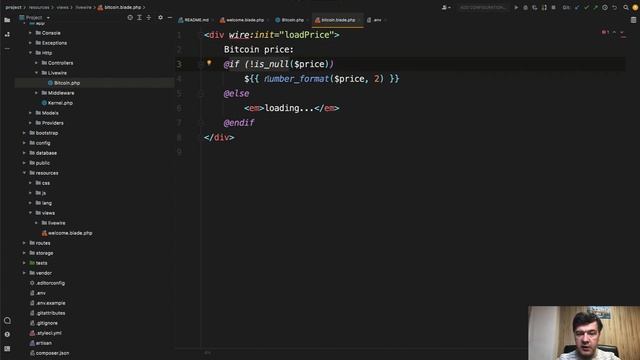
Task: Select .editorconfig file in project tree
Action: click(47, 283)
